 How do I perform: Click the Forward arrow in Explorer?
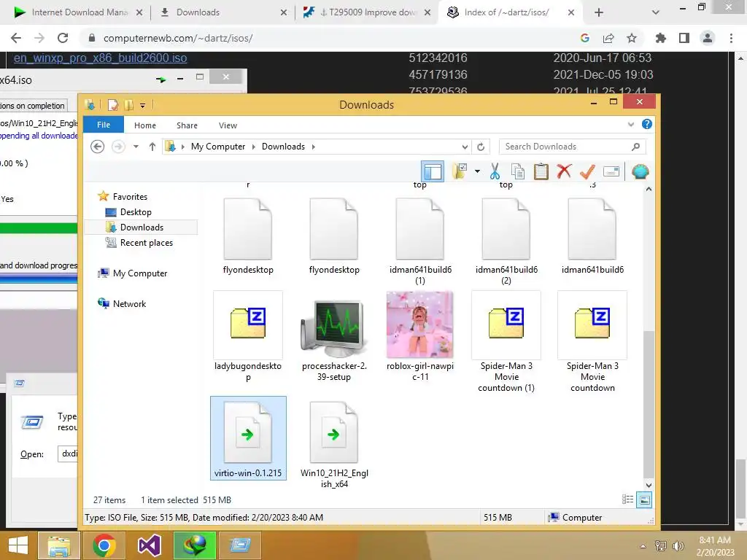pyautogui.click(x=119, y=147)
